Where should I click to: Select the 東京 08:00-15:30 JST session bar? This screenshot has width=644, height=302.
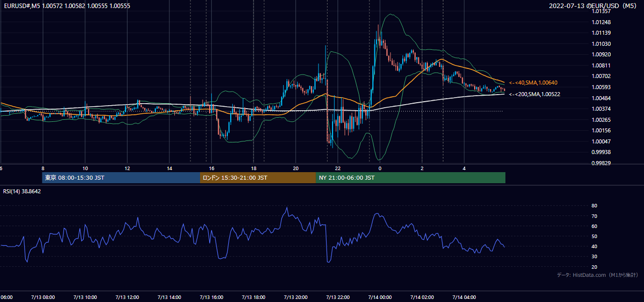coord(121,178)
